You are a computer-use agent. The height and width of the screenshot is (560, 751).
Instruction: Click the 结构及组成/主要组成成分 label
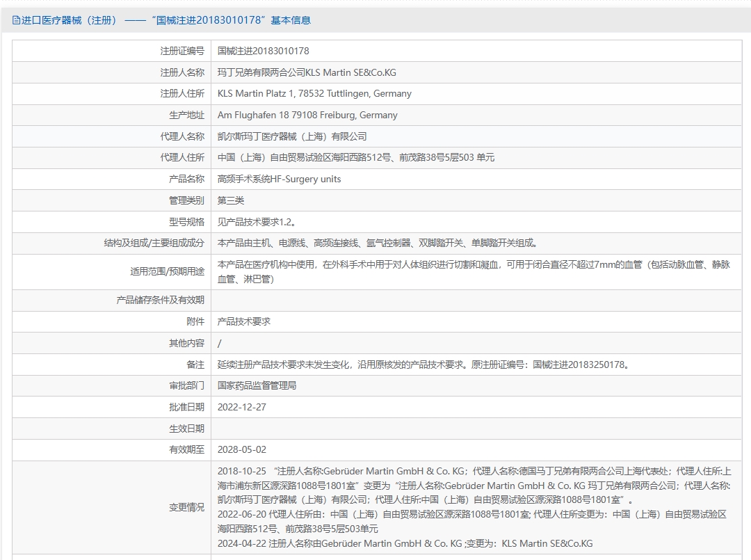[x=154, y=243]
